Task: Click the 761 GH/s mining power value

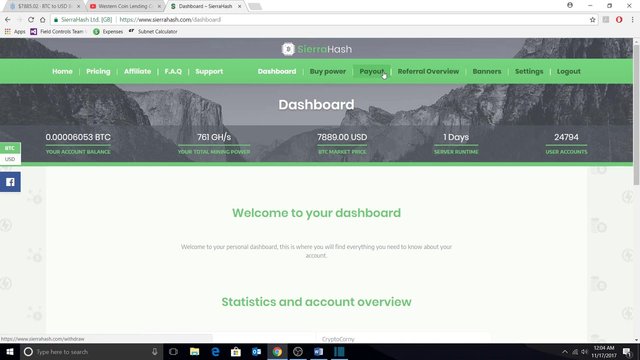Action: 214,137
